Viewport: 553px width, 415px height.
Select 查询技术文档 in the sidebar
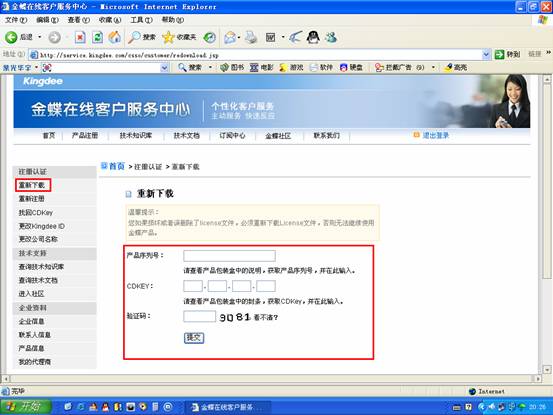(38, 280)
